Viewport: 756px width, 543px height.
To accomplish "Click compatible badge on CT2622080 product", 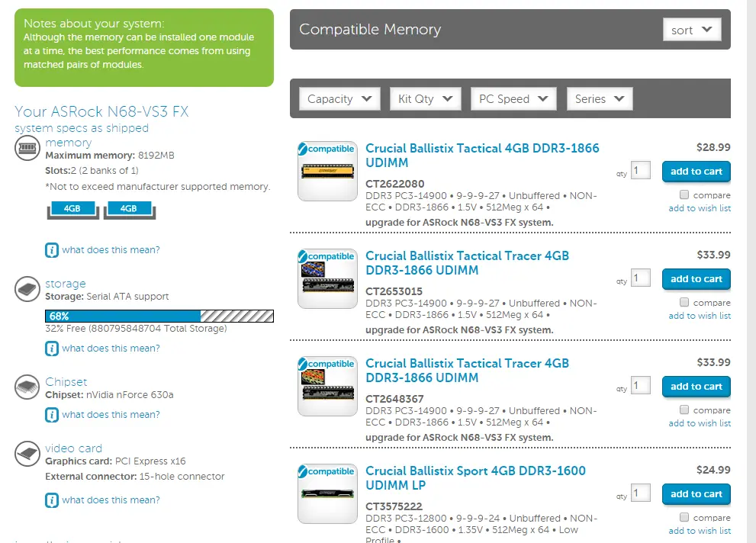I will click(x=327, y=149).
